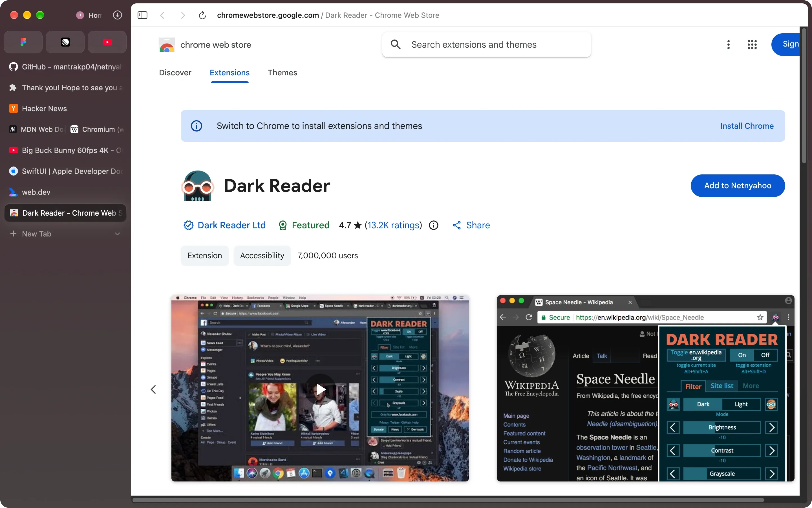Focus the Search extensions and themes field
This screenshot has height=508, width=812.
tap(486, 44)
